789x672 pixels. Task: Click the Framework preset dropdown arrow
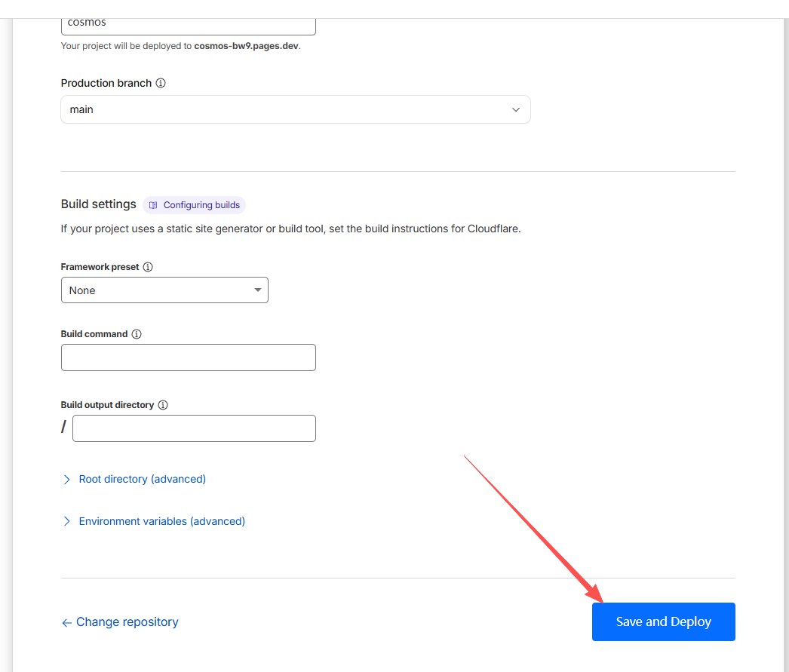(257, 290)
